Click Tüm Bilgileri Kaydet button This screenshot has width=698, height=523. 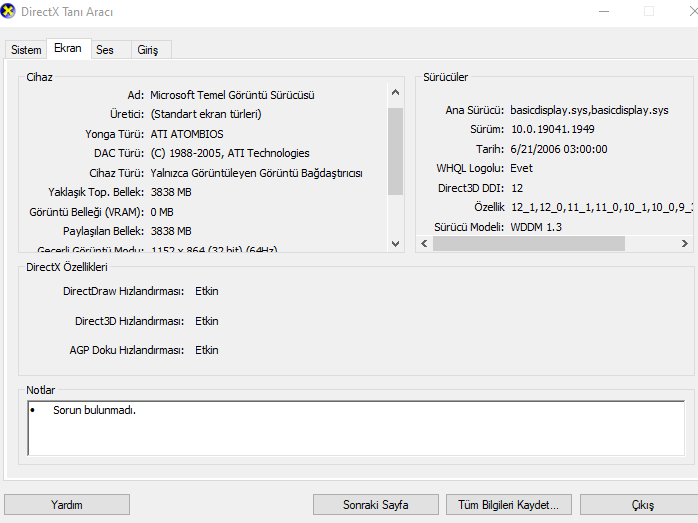click(x=509, y=505)
